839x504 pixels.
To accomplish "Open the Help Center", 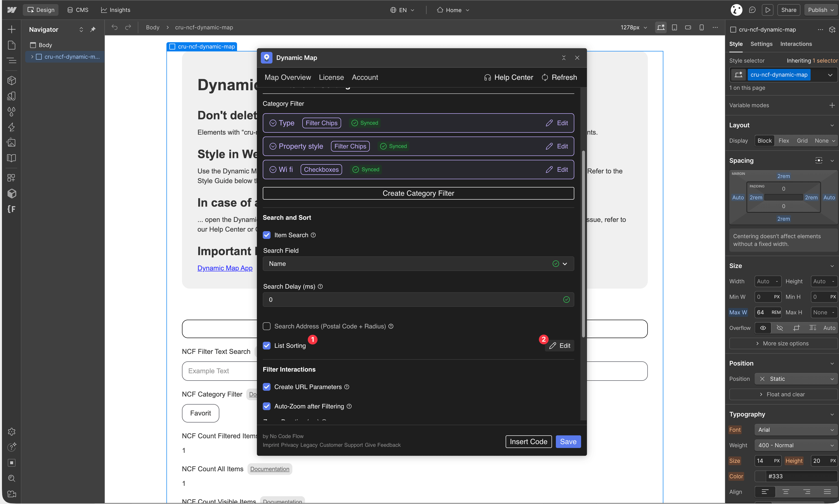I will click(x=509, y=77).
